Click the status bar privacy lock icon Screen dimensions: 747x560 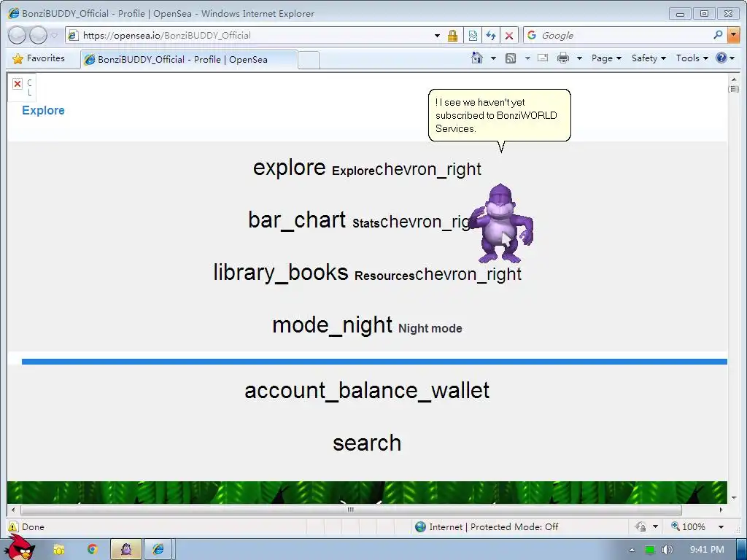click(x=640, y=526)
